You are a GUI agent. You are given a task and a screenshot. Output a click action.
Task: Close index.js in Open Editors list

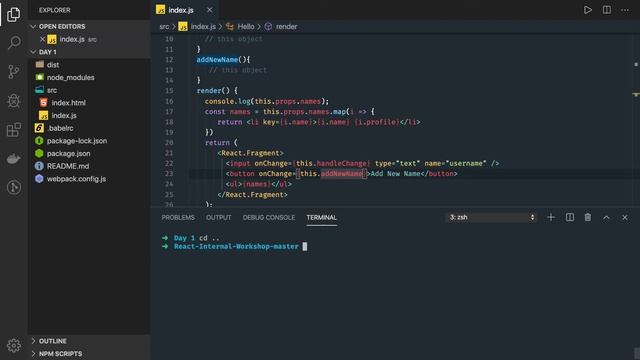[42, 39]
